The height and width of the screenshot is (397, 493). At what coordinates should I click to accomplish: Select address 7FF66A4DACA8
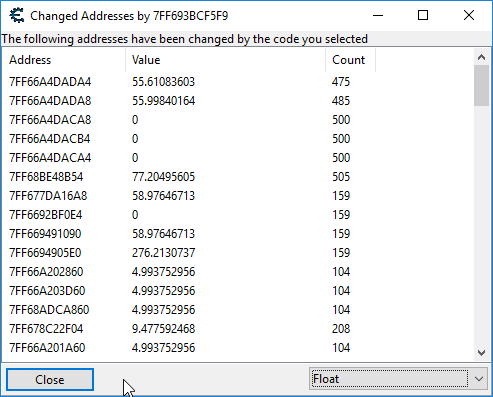click(x=50, y=120)
